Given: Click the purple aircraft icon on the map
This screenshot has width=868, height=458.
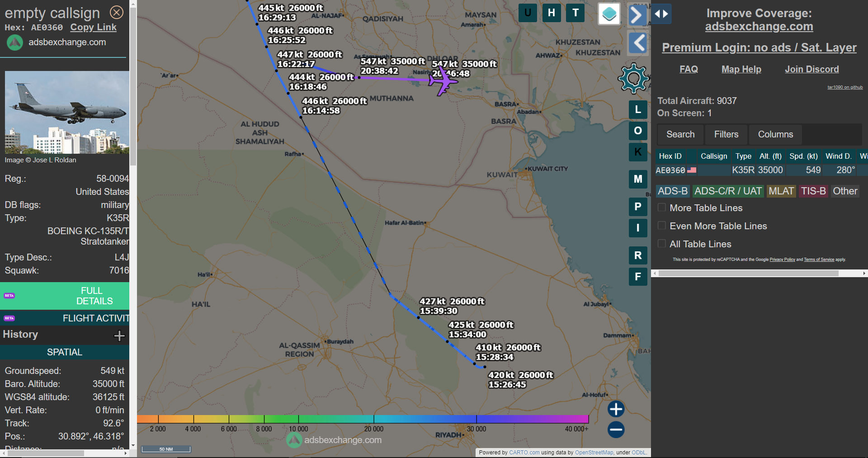Looking at the screenshot, I should click(x=443, y=81).
